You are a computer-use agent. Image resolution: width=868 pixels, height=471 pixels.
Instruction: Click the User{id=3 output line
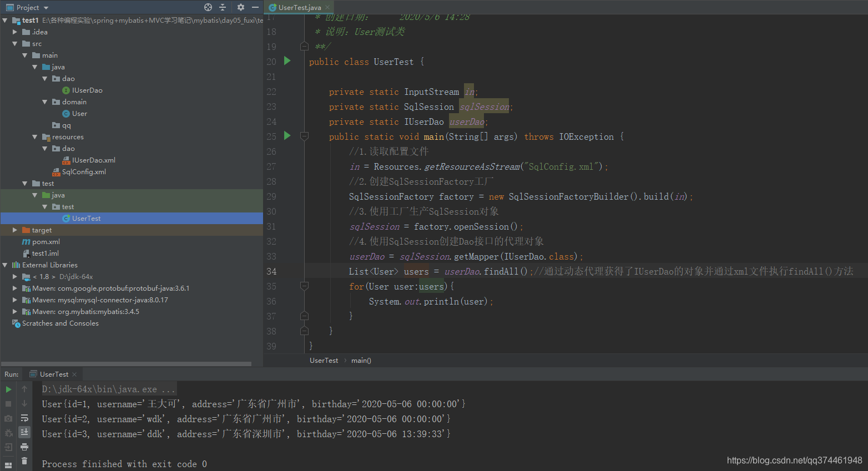[246, 434]
